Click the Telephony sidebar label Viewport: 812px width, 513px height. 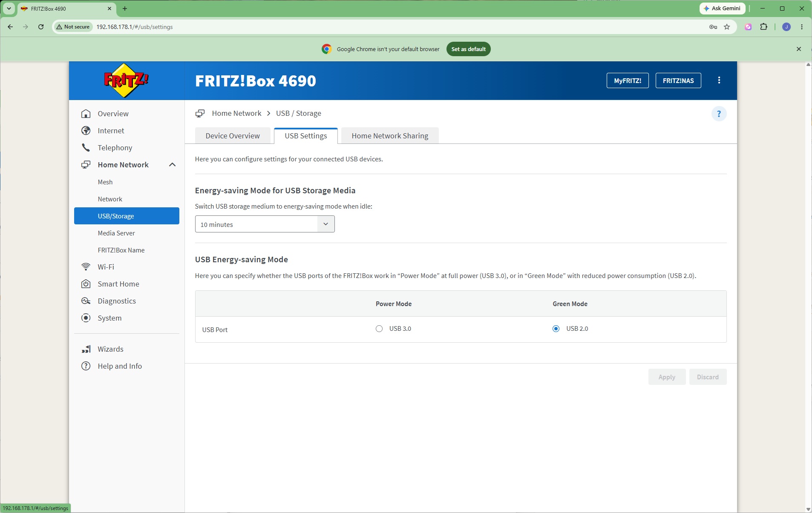(115, 148)
